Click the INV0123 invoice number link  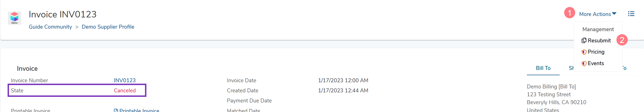pos(125,81)
